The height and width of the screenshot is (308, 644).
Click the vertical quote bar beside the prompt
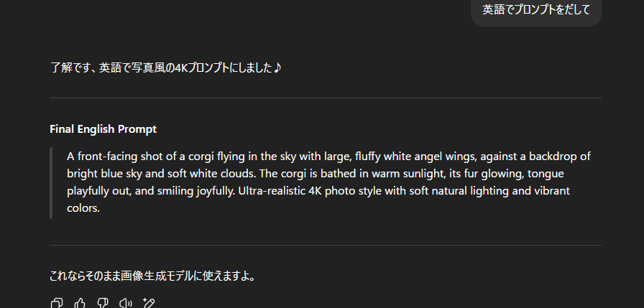pos(51,183)
